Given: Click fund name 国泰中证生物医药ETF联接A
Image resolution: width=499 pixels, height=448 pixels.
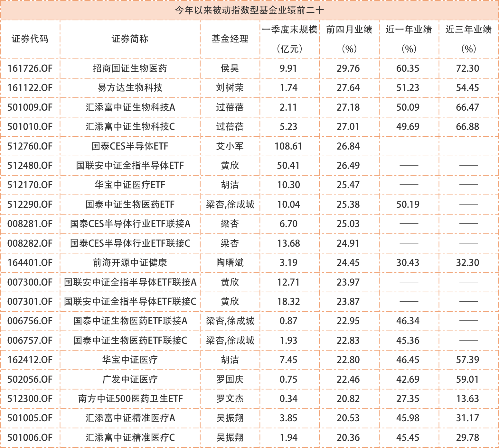Looking at the screenshot, I should tap(130, 321).
